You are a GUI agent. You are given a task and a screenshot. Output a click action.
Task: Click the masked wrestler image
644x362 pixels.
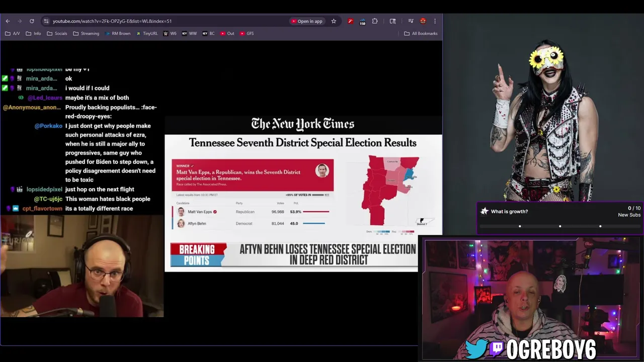tap(543, 121)
